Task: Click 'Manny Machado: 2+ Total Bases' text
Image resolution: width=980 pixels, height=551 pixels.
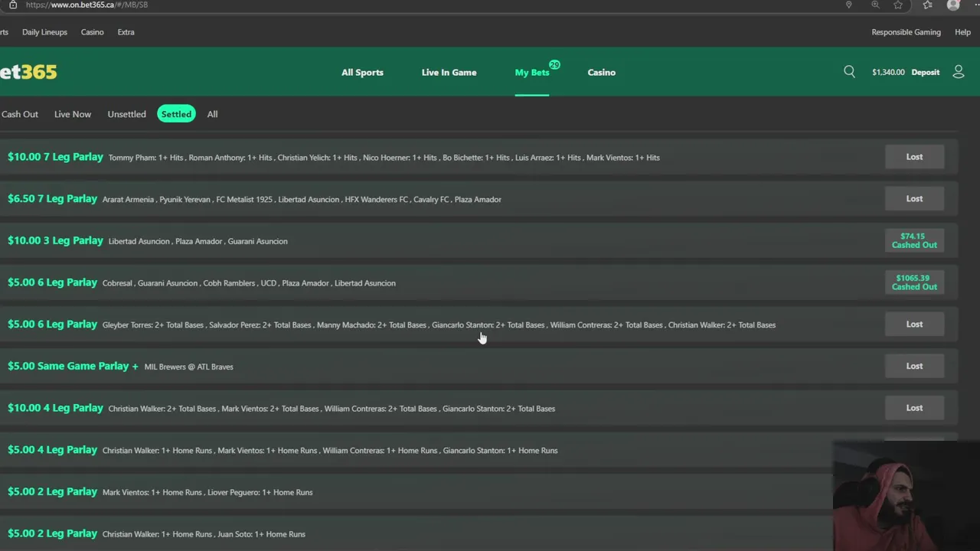Action: point(371,325)
